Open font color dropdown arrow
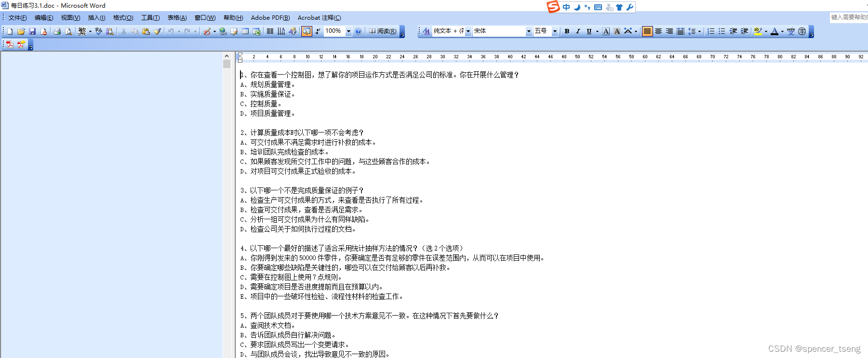The image size is (868, 358). pos(782,31)
